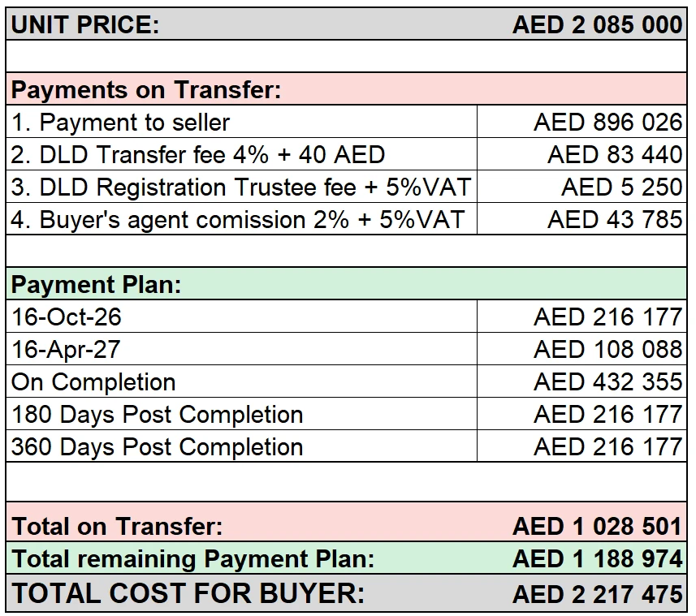Image resolution: width=696 pixels, height=616 pixels.
Task: Click the On Completion label
Action: tap(93, 381)
